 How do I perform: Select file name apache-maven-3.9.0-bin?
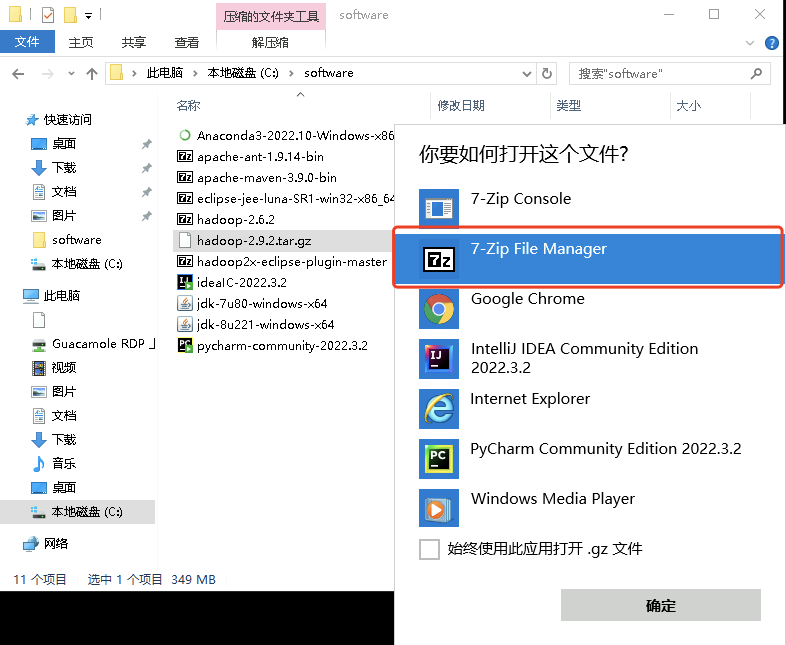(267, 177)
